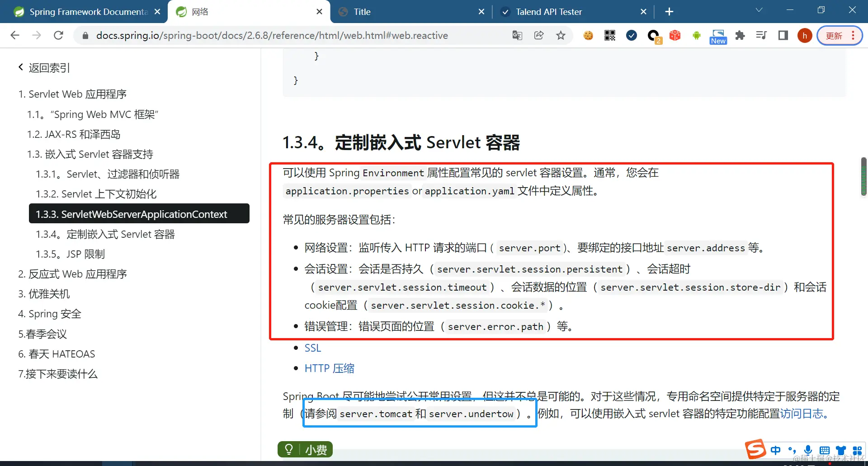Image resolution: width=868 pixels, height=466 pixels.
Task: Open the extension labeled New
Action: [x=718, y=37]
